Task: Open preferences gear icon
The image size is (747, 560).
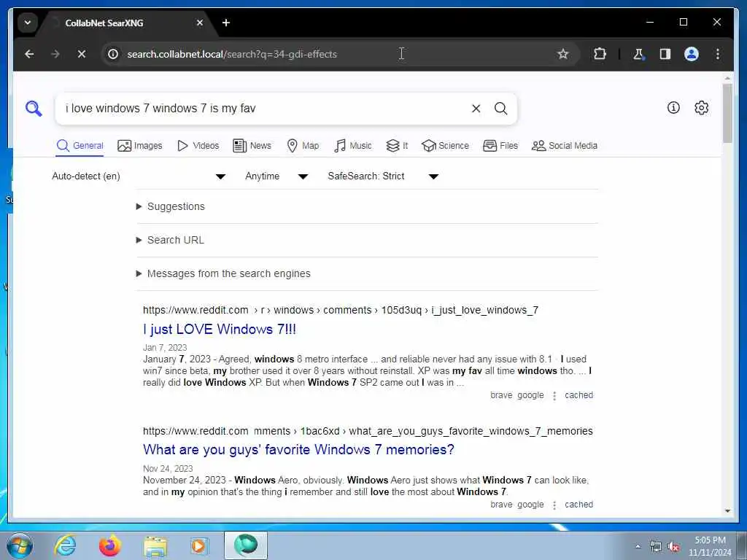Action: click(701, 108)
